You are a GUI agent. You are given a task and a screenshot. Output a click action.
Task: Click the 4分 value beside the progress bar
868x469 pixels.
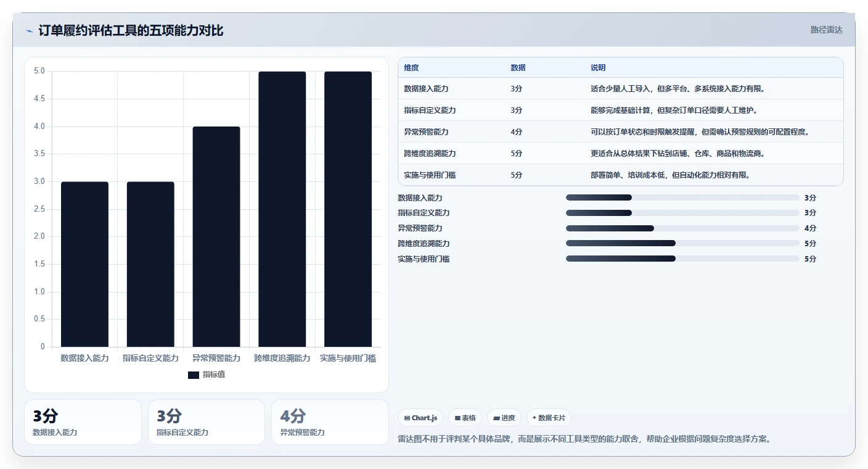[x=810, y=228]
